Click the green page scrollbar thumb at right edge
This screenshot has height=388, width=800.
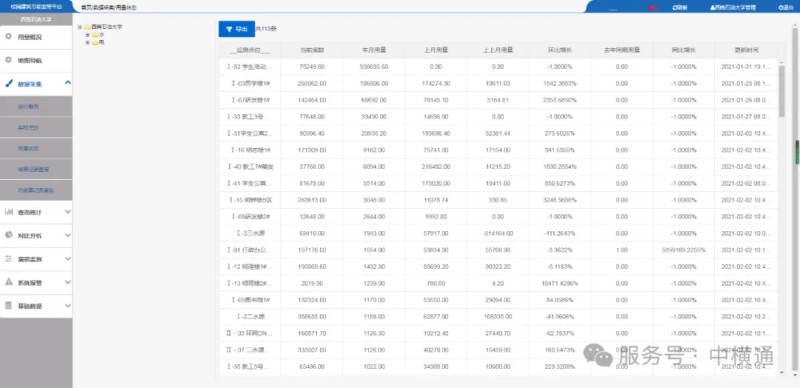797,152
